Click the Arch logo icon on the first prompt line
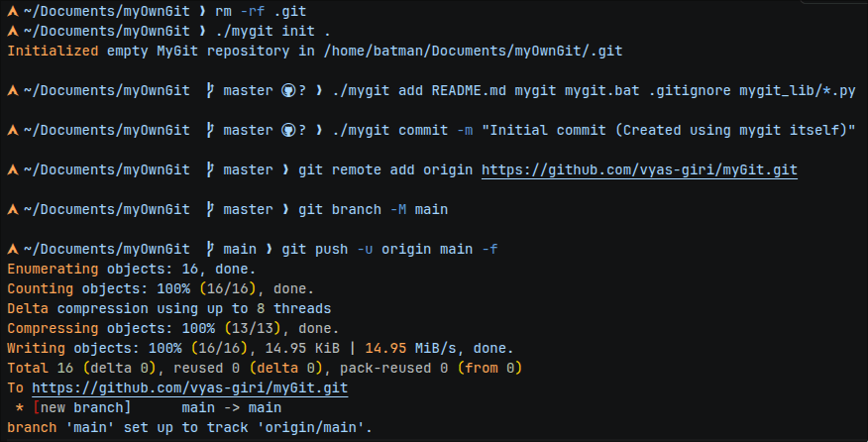Screen dimensions: 868x442 click(x=13, y=11)
